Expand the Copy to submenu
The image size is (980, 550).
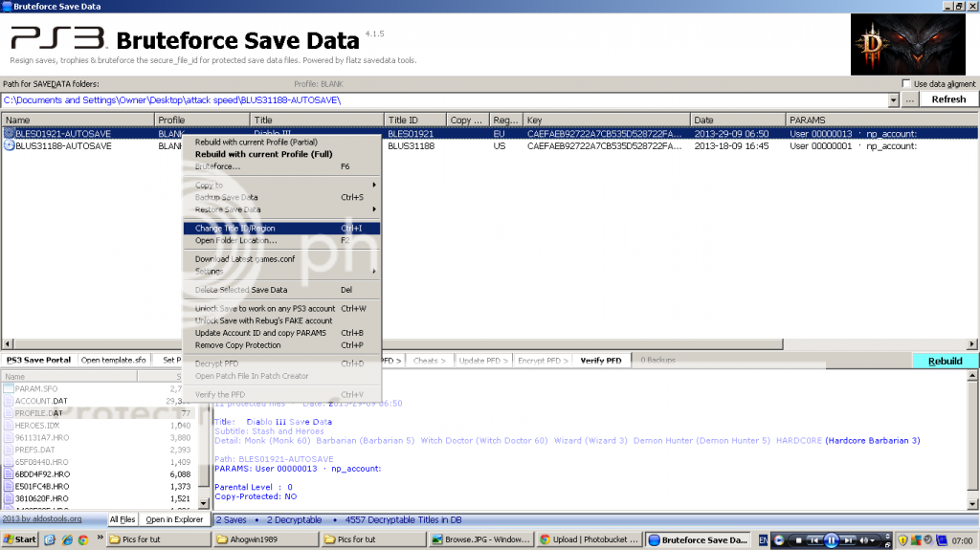pyautogui.click(x=373, y=185)
